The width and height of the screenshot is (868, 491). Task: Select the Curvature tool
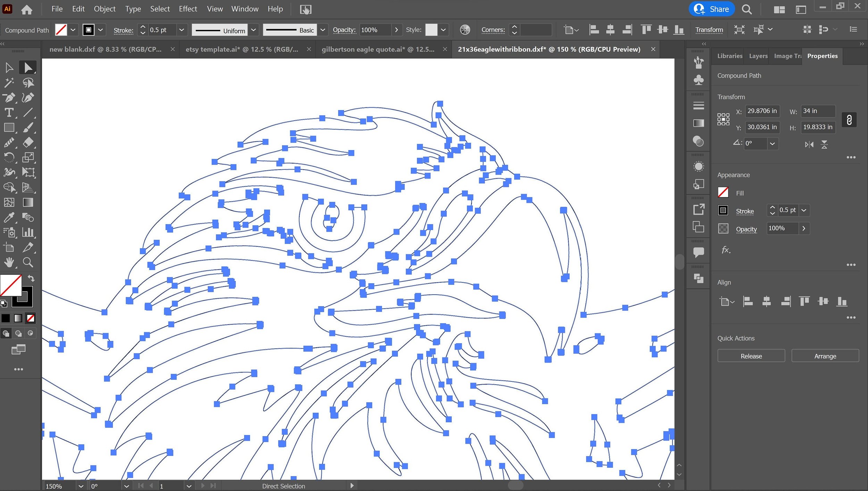tap(28, 98)
